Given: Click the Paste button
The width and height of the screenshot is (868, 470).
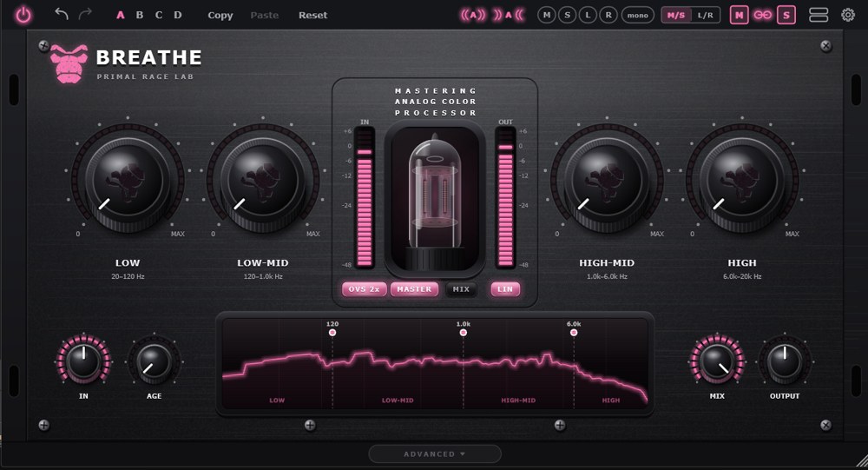Looking at the screenshot, I should coord(264,15).
